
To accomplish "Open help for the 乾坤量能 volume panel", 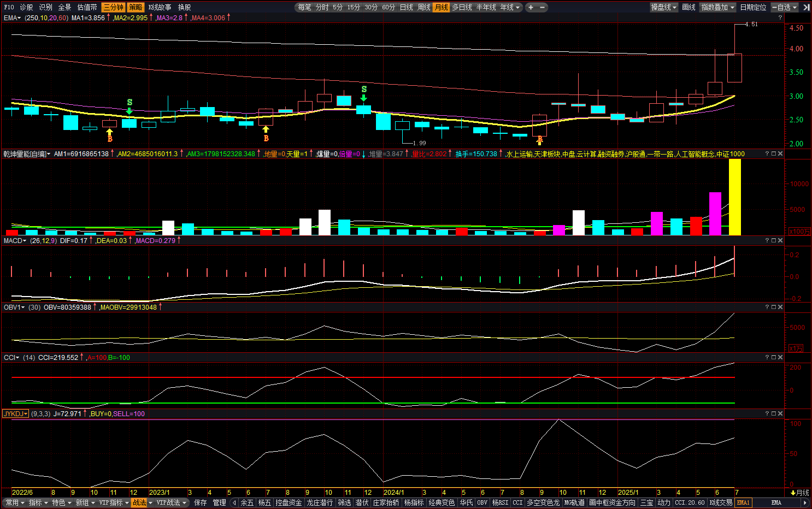I will (767, 153).
